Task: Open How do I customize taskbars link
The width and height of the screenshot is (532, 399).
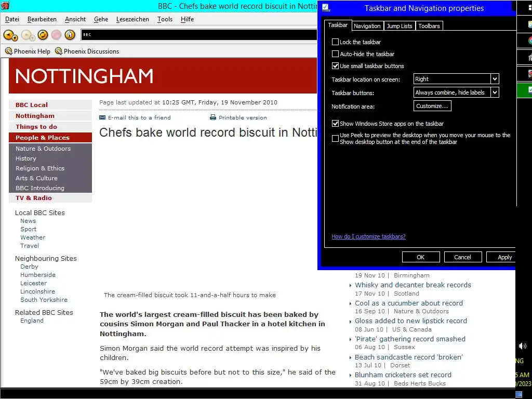Action: coord(368,236)
